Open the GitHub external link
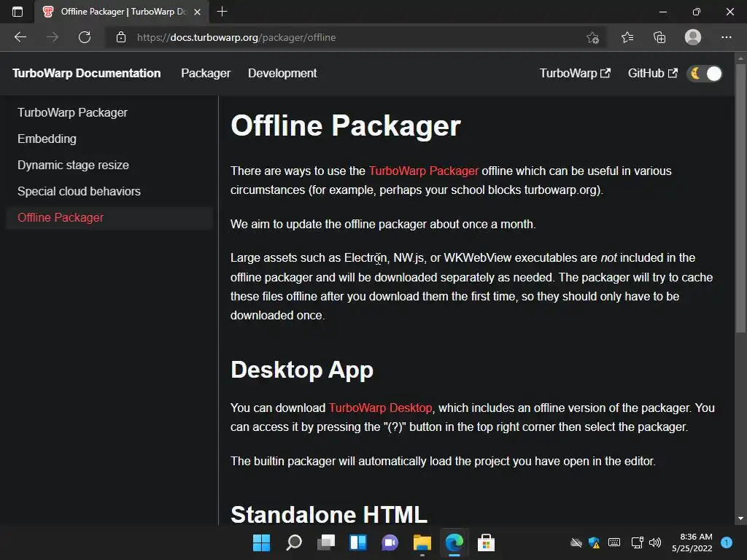 click(x=653, y=74)
